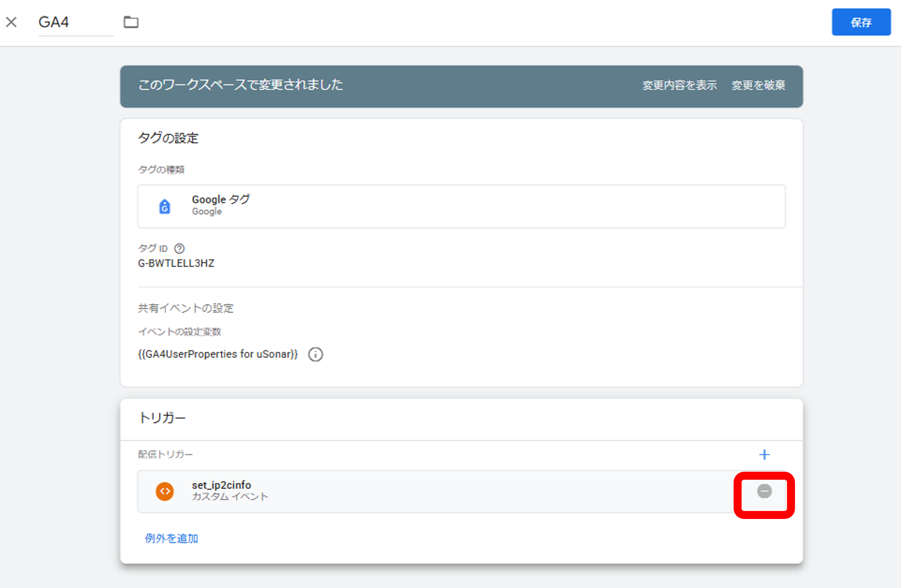Open the set_ip2cinfo trigger row
This screenshot has width=901, height=588.
pos(461,492)
